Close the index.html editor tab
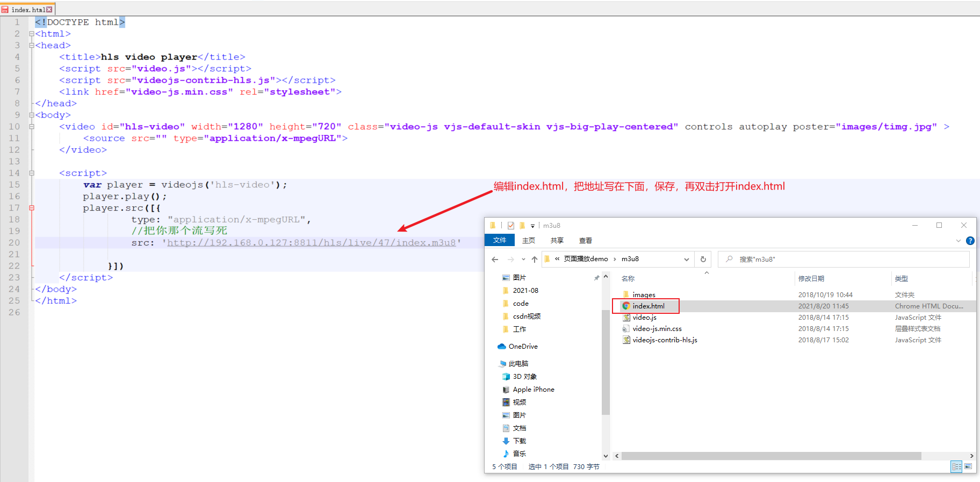The image size is (980, 482). point(49,10)
